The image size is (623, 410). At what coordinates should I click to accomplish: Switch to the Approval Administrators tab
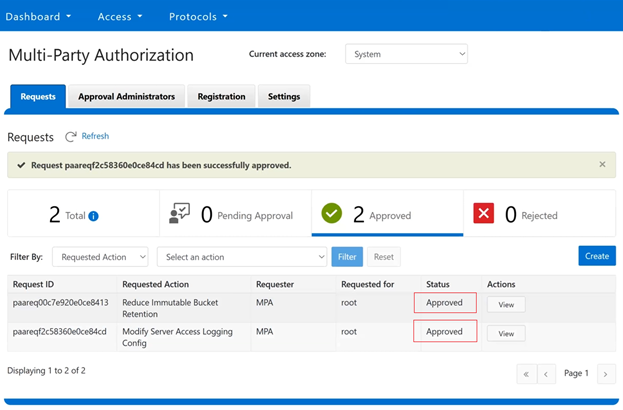click(x=126, y=97)
